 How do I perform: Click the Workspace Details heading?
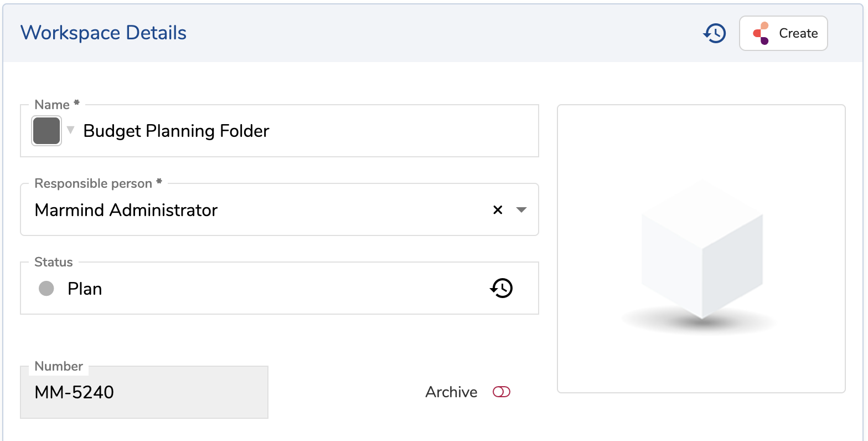point(104,33)
